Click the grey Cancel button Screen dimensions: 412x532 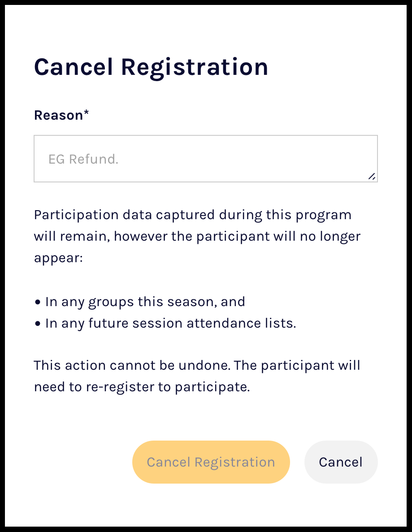pyautogui.click(x=341, y=462)
